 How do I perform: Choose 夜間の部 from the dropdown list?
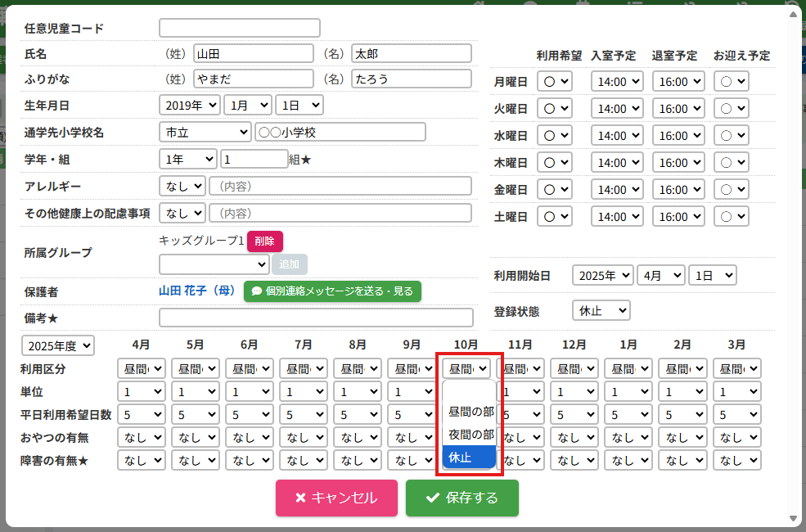click(469, 434)
